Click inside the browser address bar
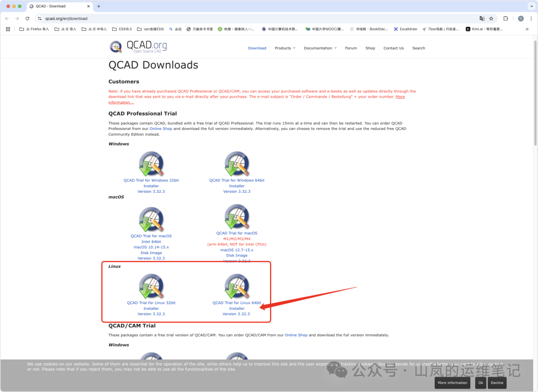This screenshot has height=392, width=538. tap(100, 18)
